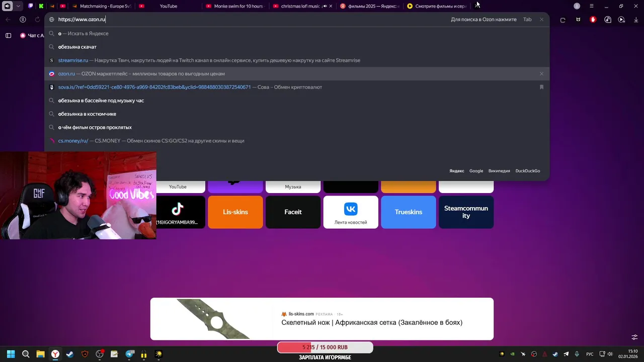
Task: Click the speaker icon in the top-left corner
Action: click(x=7, y=6)
